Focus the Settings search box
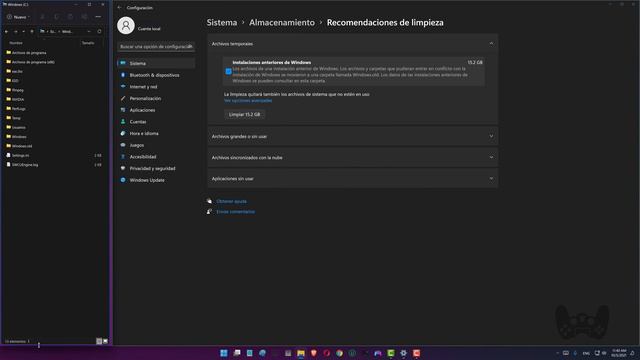640x360 pixels. click(156, 47)
